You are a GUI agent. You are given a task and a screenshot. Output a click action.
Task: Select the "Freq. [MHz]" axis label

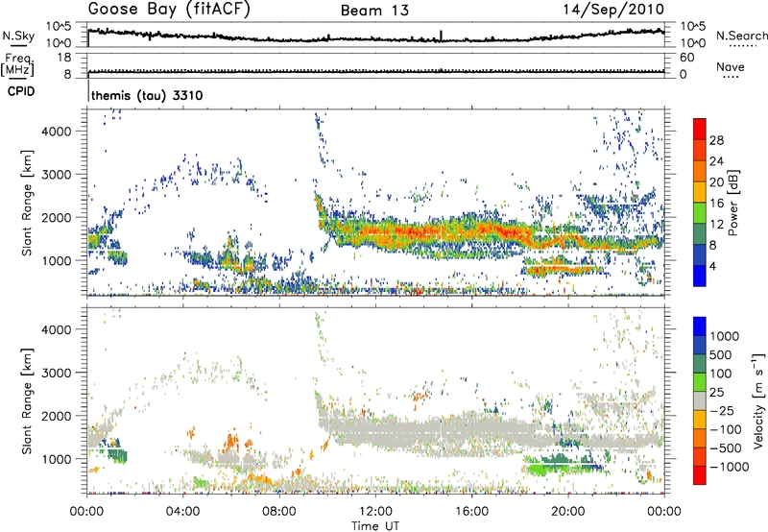17,65
